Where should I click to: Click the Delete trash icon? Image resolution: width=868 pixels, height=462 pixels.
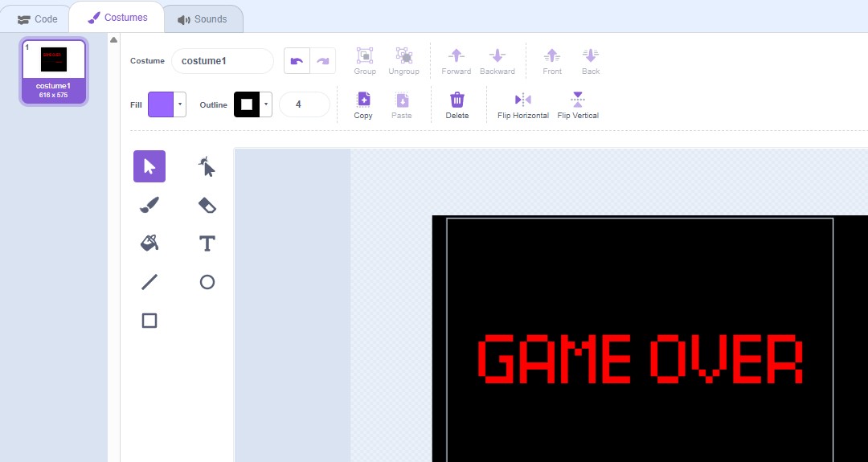click(x=457, y=105)
